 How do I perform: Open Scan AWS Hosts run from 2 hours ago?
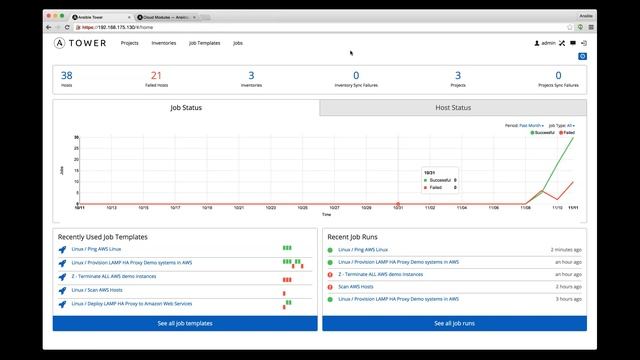pos(356,287)
